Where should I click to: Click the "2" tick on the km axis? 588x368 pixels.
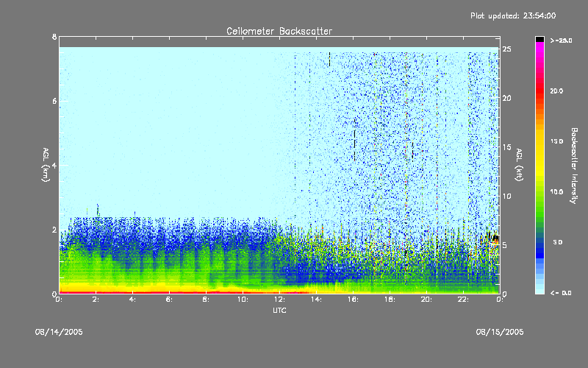click(54, 230)
